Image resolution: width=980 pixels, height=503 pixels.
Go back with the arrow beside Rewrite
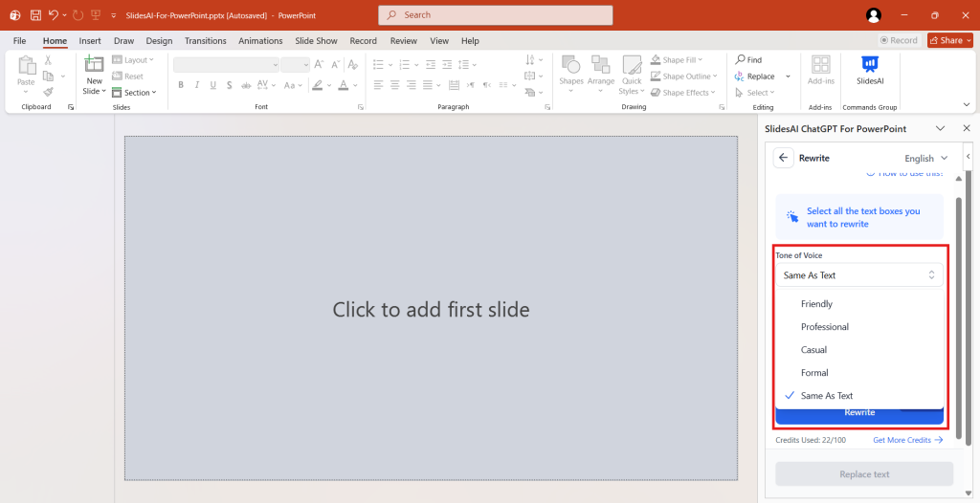click(x=783, y=158)
